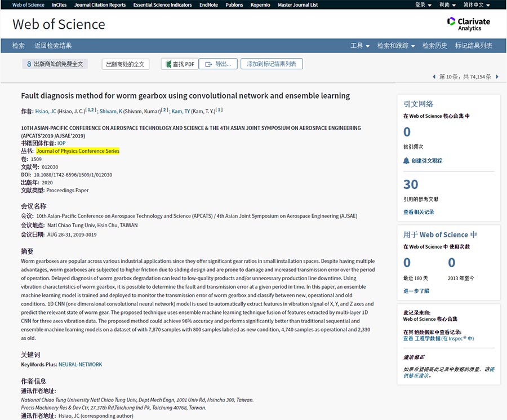Click the 引文网络 panel heading
Screen dimensions: 507x420
pos(418,104)
